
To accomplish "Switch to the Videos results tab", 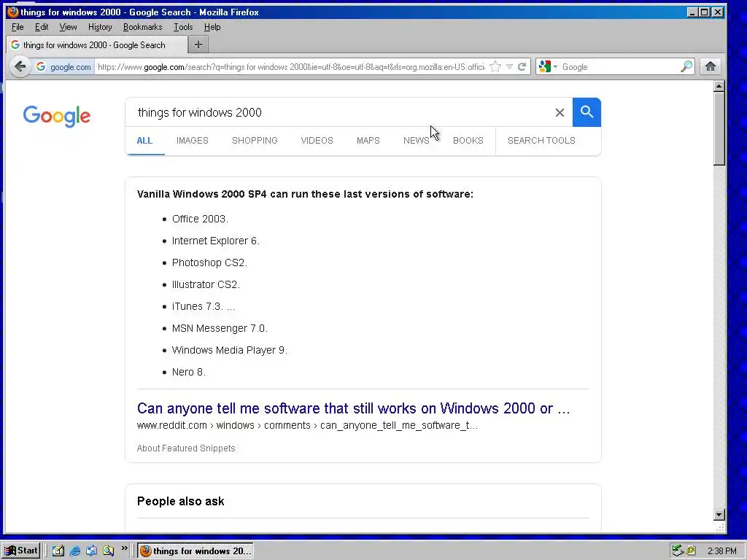I will (317, 141).
